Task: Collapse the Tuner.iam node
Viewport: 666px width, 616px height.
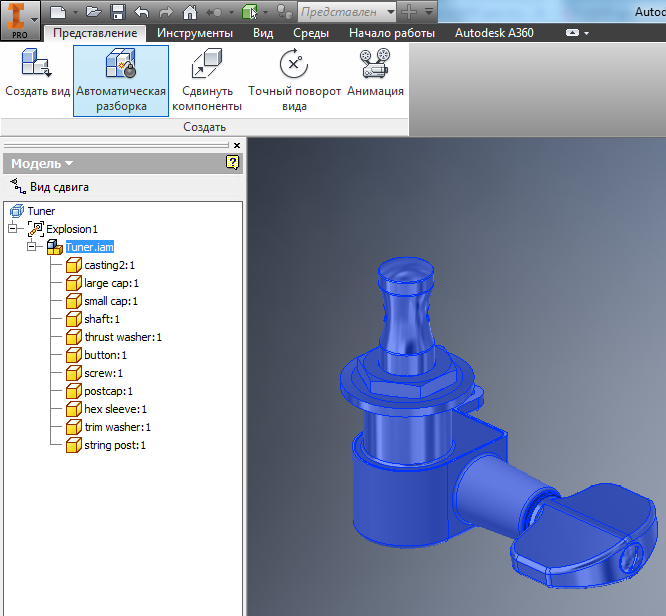Action: [x=31, y=246]
